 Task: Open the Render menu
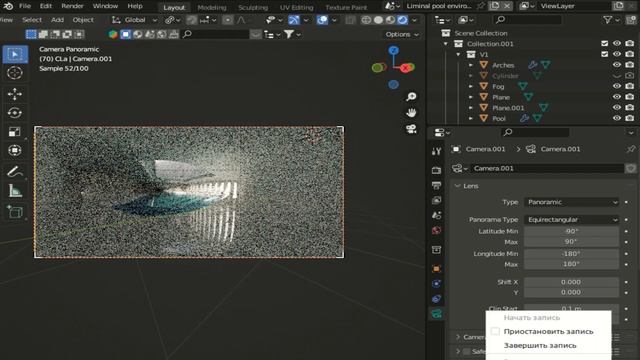point(72,6)
